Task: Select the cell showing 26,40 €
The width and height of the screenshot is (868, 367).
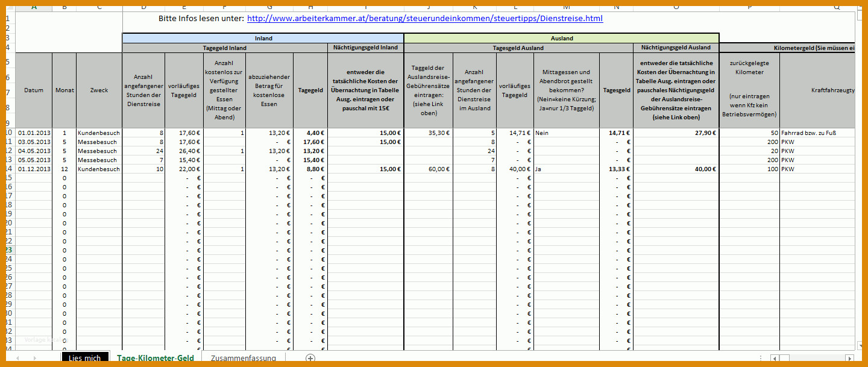Action: tap(184, 151)
